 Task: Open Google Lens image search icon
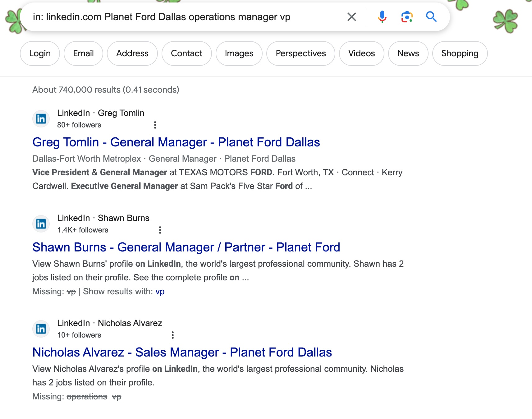coord(407,17)
